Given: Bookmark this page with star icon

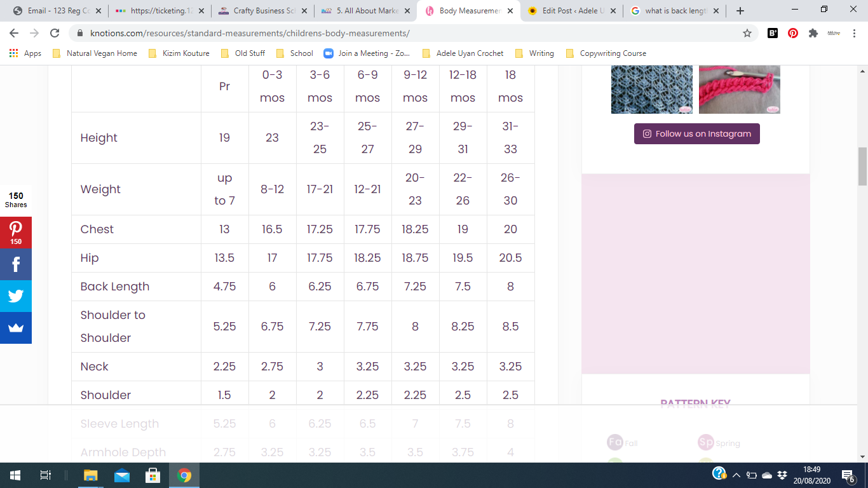Looking at the screenshot, I should (x=747, y=34).
